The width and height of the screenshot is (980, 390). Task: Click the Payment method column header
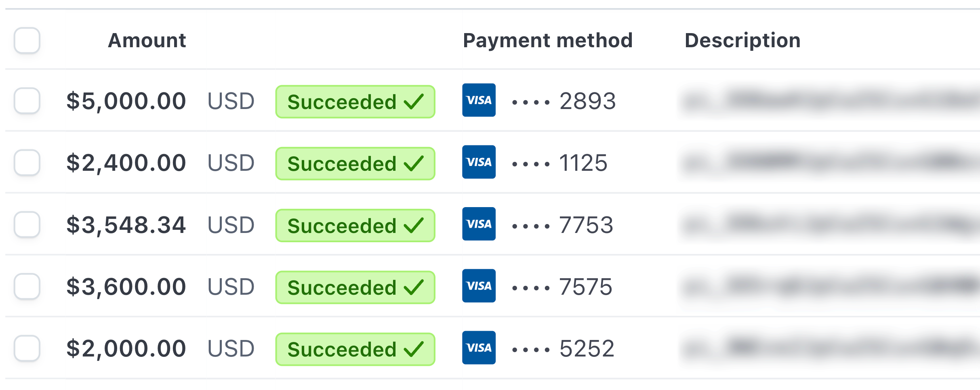[547, 40]
